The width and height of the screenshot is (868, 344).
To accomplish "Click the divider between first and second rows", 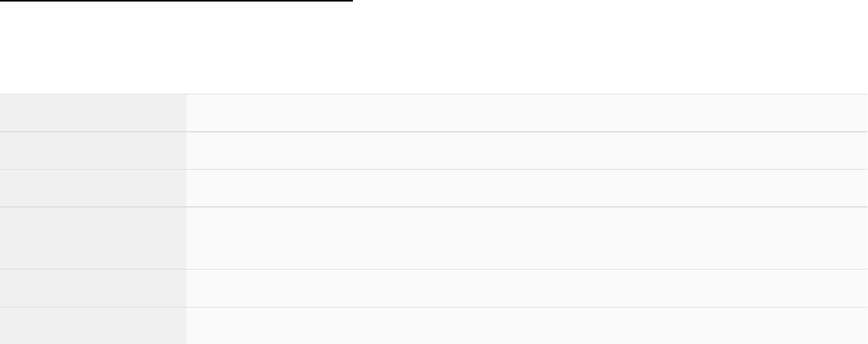I will coord(434,132).
